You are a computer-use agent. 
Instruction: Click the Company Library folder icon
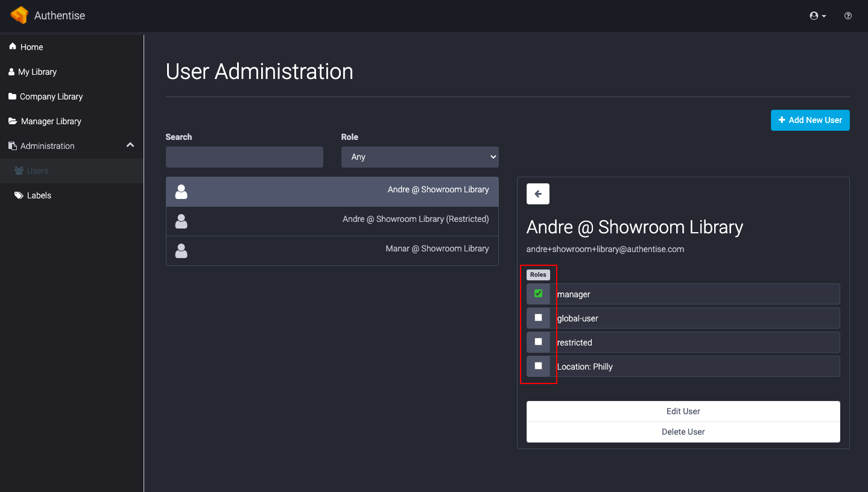click(13, 96)
